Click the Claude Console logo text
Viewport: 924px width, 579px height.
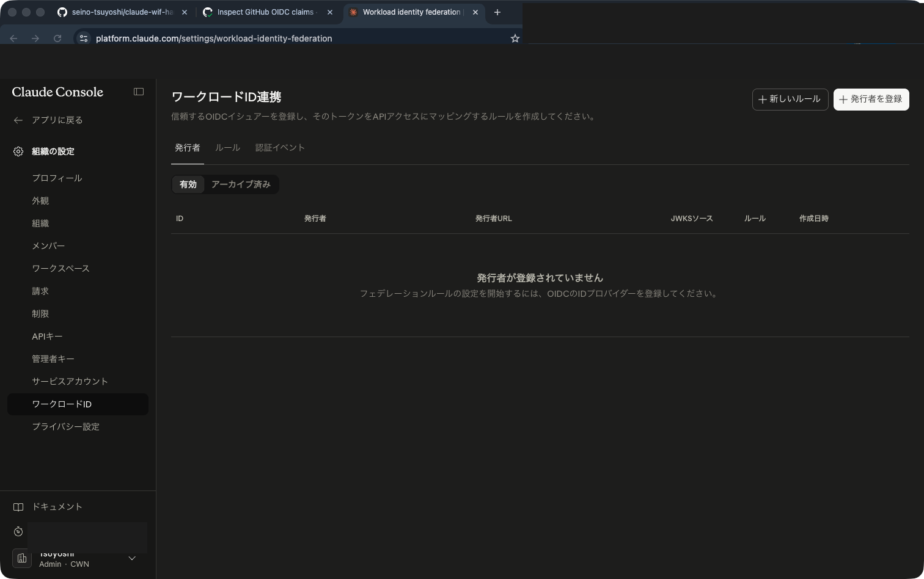(x=57, y=92)
